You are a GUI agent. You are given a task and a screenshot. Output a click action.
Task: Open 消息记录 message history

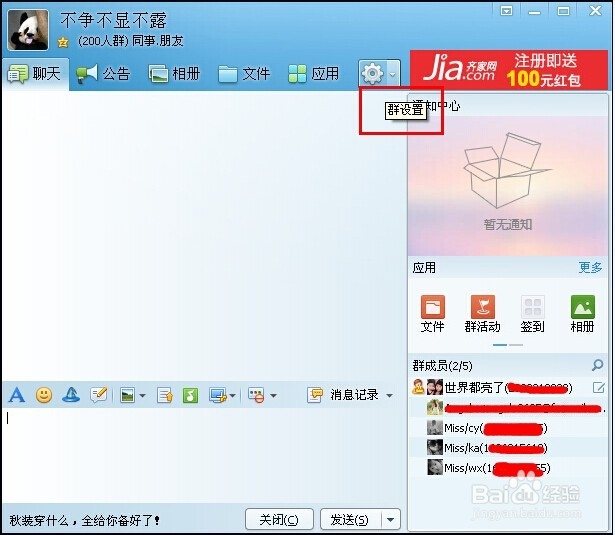(x=343, y=395)
